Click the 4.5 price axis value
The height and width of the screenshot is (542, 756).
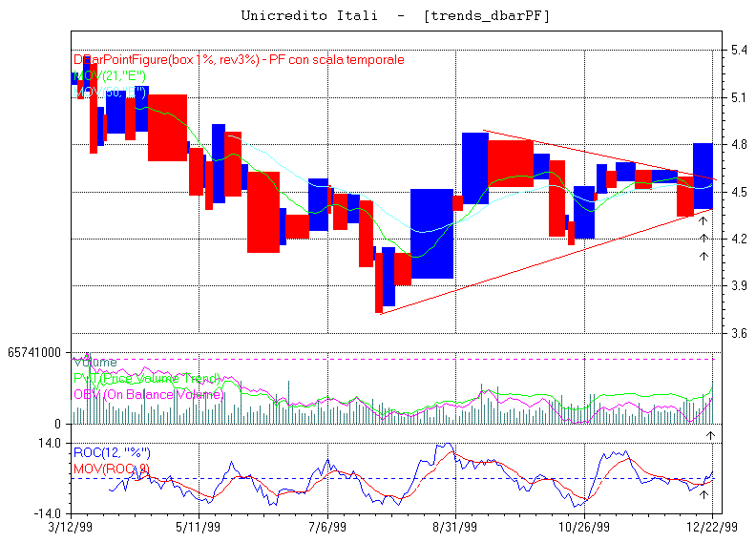click(x=739, y=192)
